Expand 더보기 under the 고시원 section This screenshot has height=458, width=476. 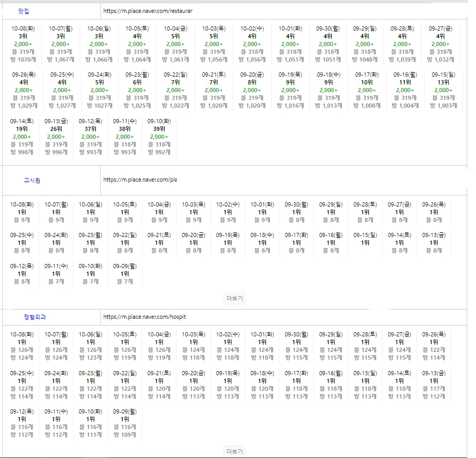[x=234, y=298]
